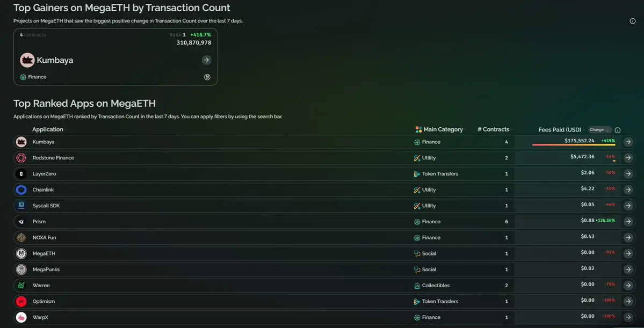644x328 pixels.
Task: Click Collectibles category in Warren row
Action: [x=436, y=285]
